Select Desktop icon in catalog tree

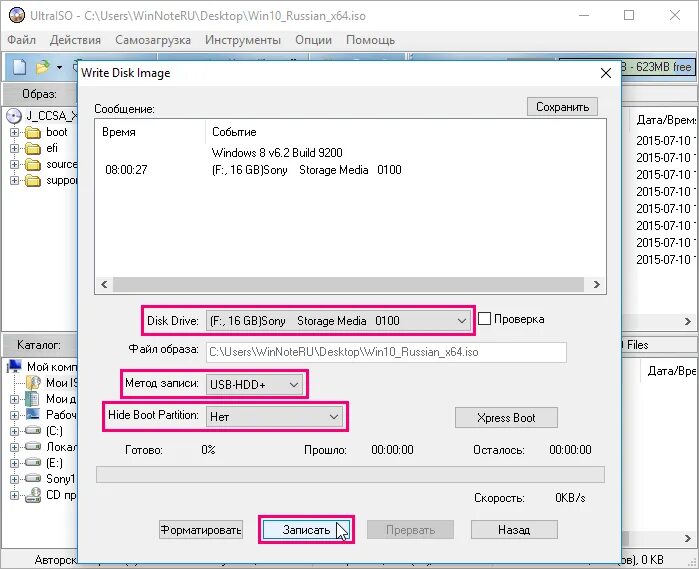coord(33,415)
